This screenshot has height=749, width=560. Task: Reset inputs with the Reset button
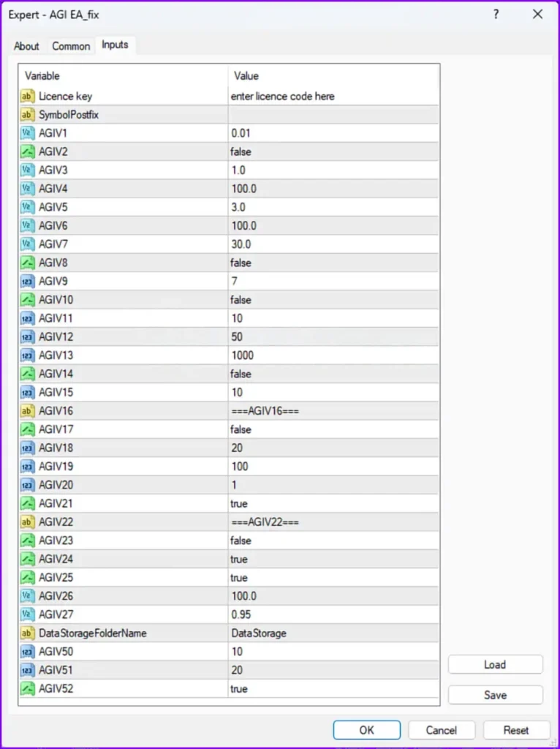point(516,730)
